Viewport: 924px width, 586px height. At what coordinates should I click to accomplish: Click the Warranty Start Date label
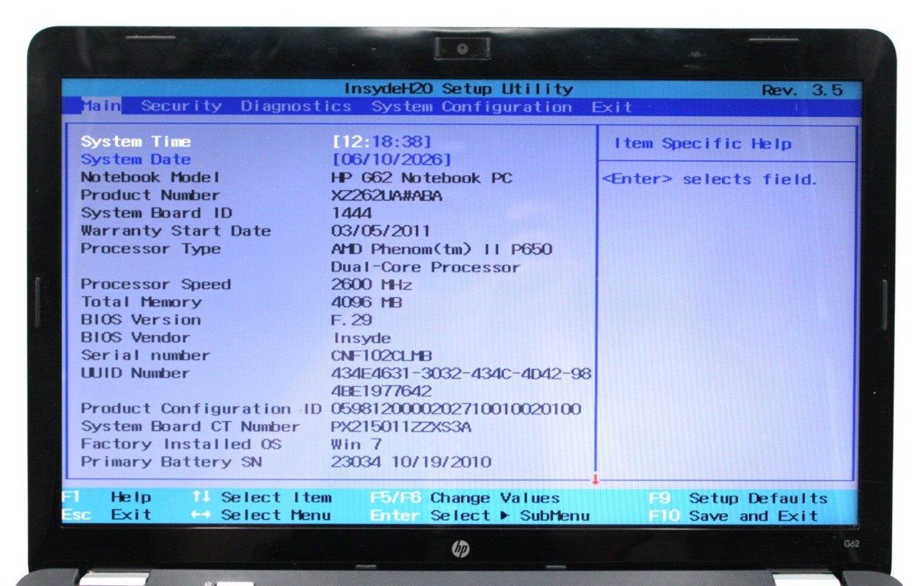click(x=176, y=231)
